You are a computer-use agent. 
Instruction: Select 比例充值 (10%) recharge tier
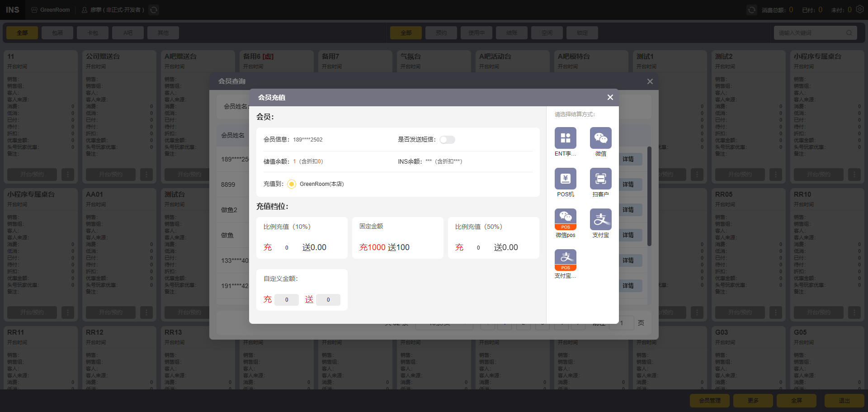click(x=302, y=238)
